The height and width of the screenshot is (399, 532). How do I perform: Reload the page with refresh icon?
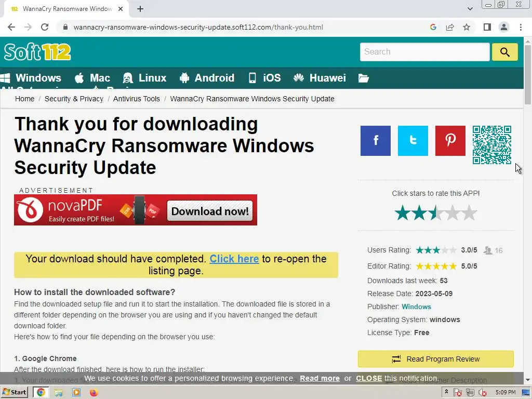[45, 27]
